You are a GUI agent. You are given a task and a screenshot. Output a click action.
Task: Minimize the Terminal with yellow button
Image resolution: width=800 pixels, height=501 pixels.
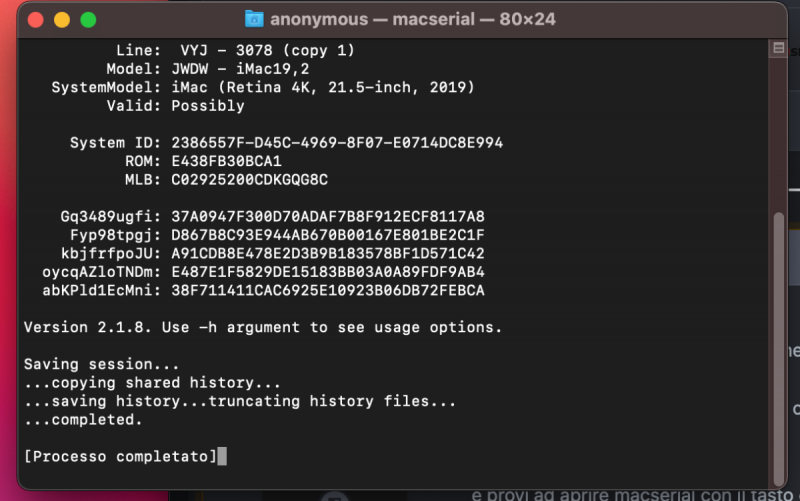pyautogui.click(x=62, y=20)
